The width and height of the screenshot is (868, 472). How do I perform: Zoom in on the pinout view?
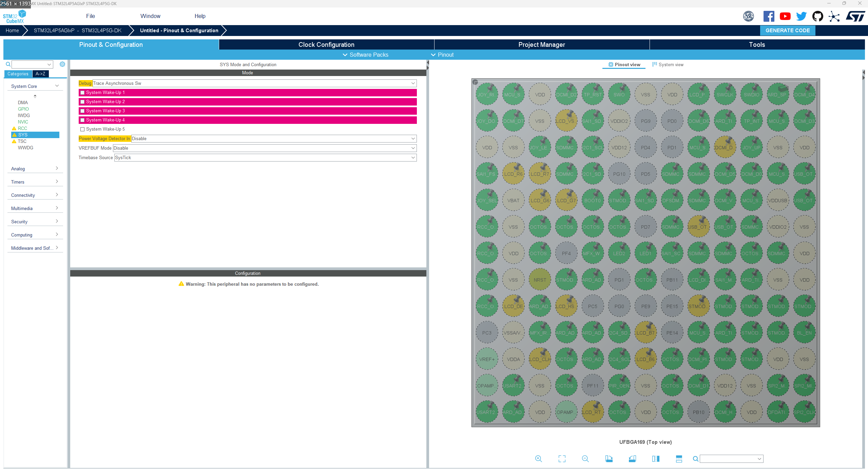pos(538,459)
